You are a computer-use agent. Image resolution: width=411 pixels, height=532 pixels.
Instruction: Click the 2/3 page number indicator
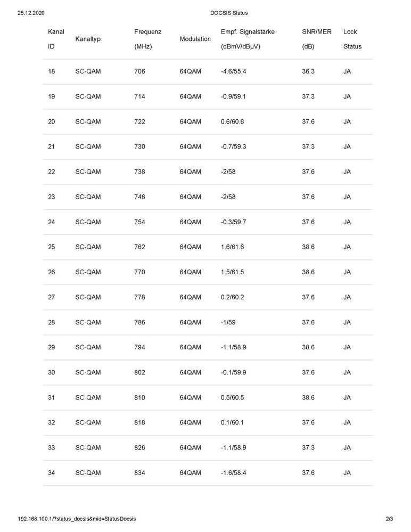pos(389,519)
